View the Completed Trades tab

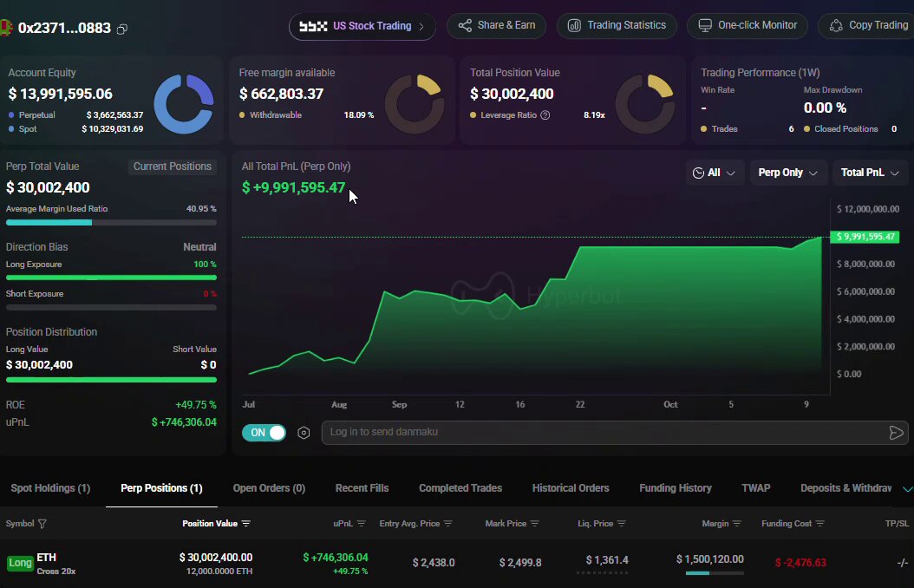click(460, 488)
